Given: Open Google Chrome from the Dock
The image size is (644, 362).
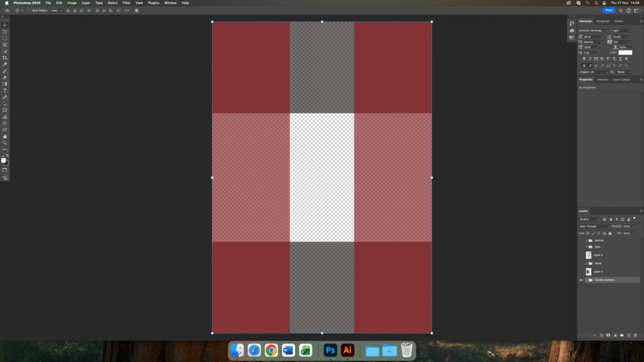Looking at the screenshot, I should [271, 350].
